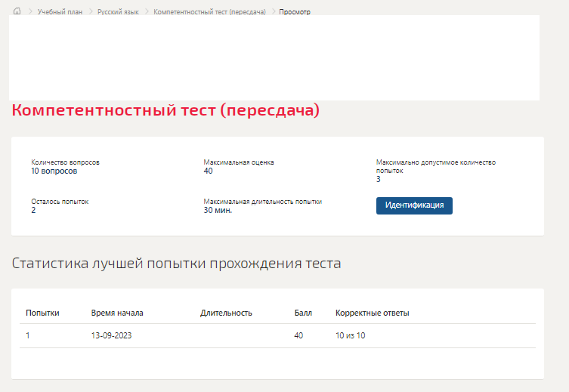Click attempt number 1 in table row

27,335
